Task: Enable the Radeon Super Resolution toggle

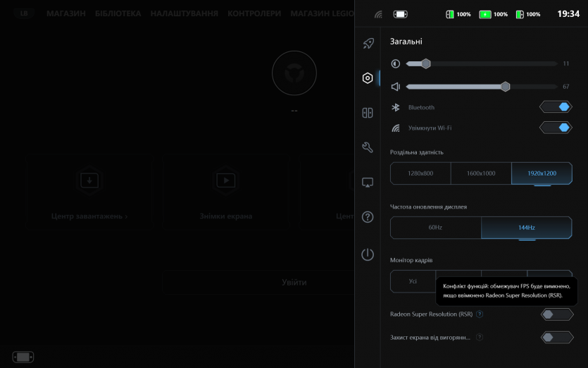Action: pos(556,314)
